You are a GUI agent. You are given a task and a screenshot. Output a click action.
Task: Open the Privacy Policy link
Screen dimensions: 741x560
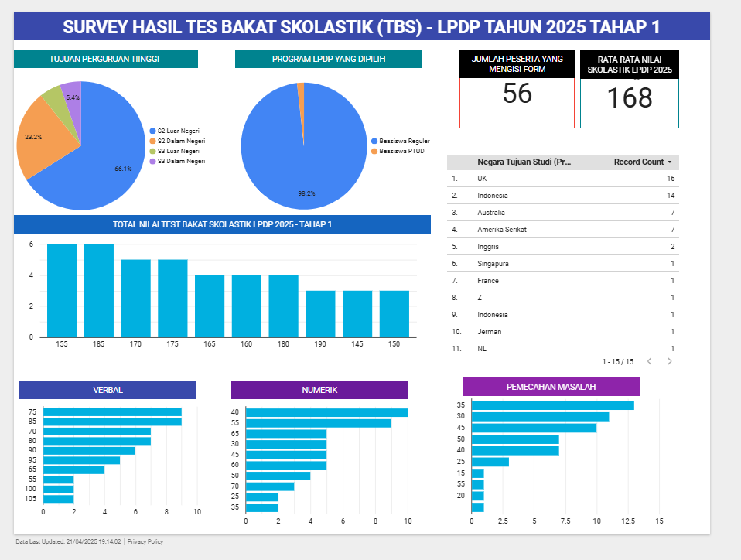(x=145, y=541)
